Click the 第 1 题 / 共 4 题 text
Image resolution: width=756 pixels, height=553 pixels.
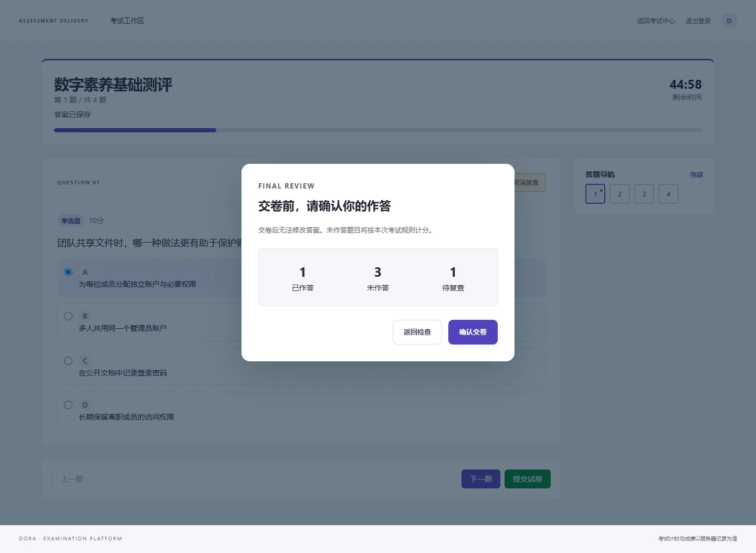point(80,100)
